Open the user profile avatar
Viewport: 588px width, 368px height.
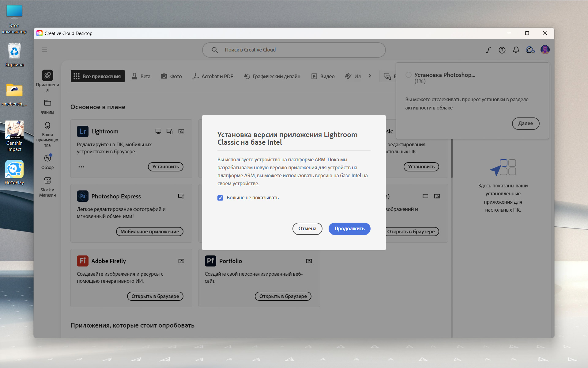pos(545,50)
